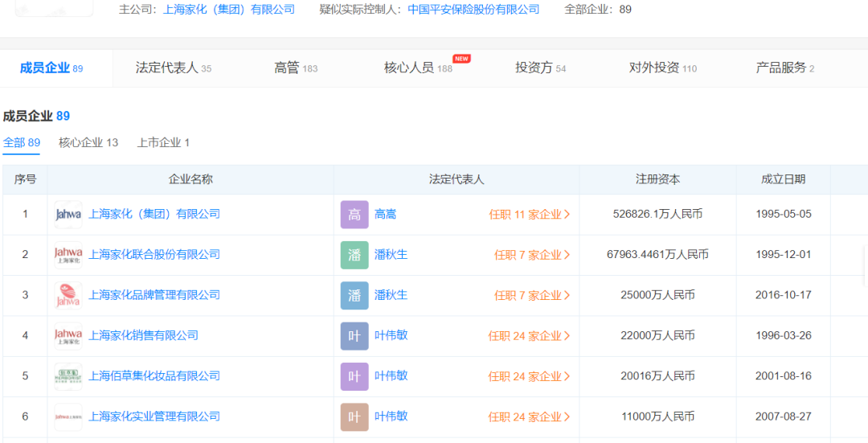Open the 核心人员 188 tab

[418, 68]
